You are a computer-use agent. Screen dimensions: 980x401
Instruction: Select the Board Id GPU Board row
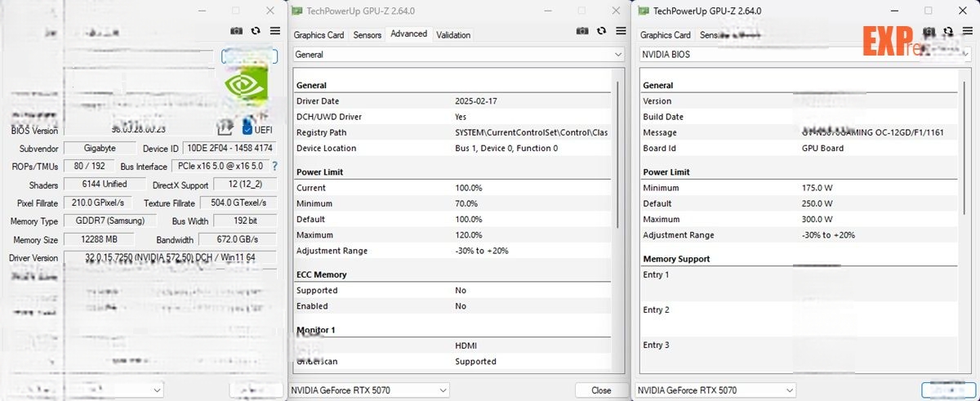799,148
